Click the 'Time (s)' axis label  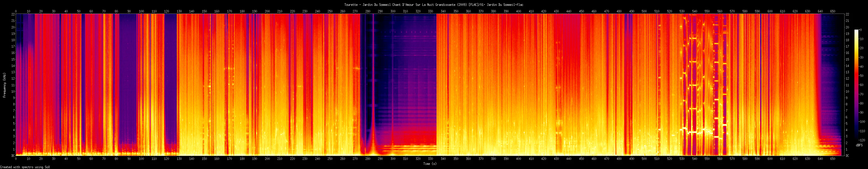click(x=430, y=163)
